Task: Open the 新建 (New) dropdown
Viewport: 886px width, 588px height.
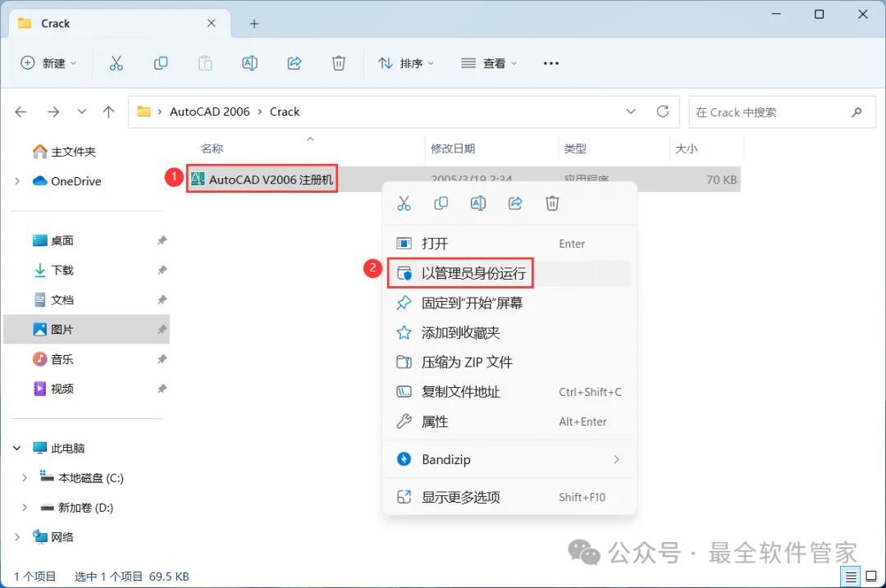Action: 48,63
